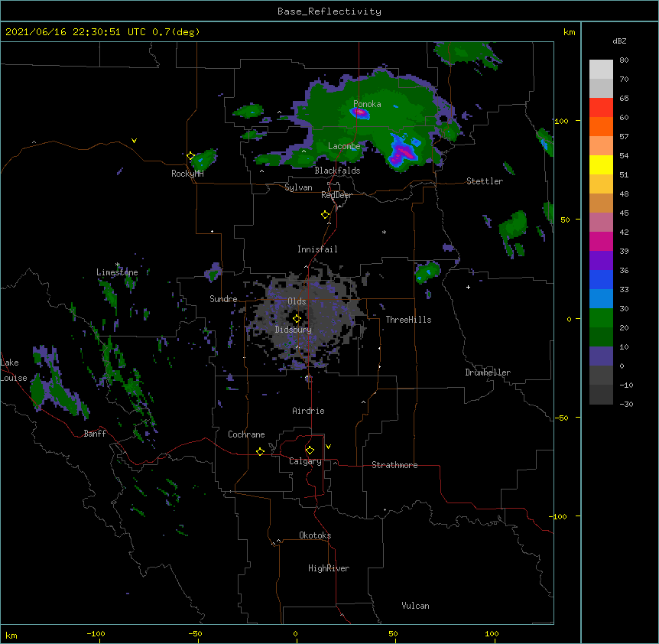659x644 pixels.
Task: Click the yellow diamond marker above Calgary label
Action: coord(310,450)
